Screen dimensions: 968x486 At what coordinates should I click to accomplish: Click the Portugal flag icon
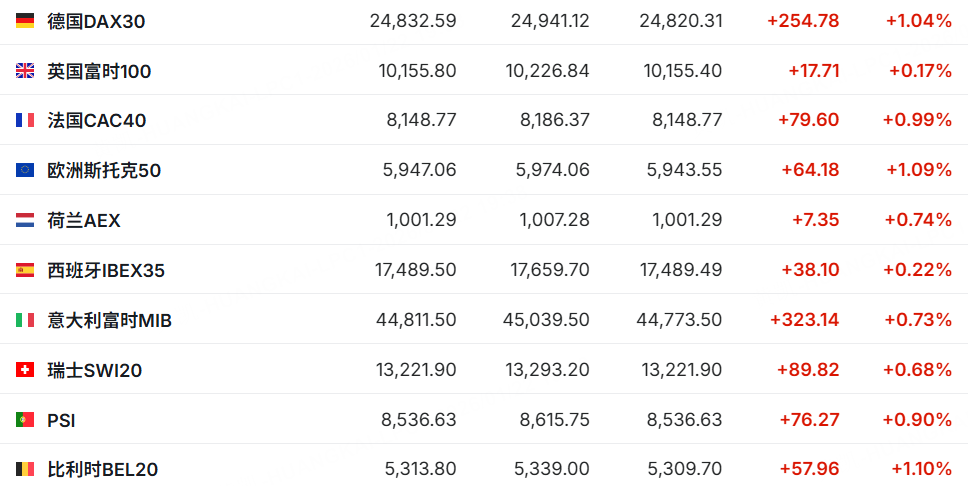[x=25, y=420]
